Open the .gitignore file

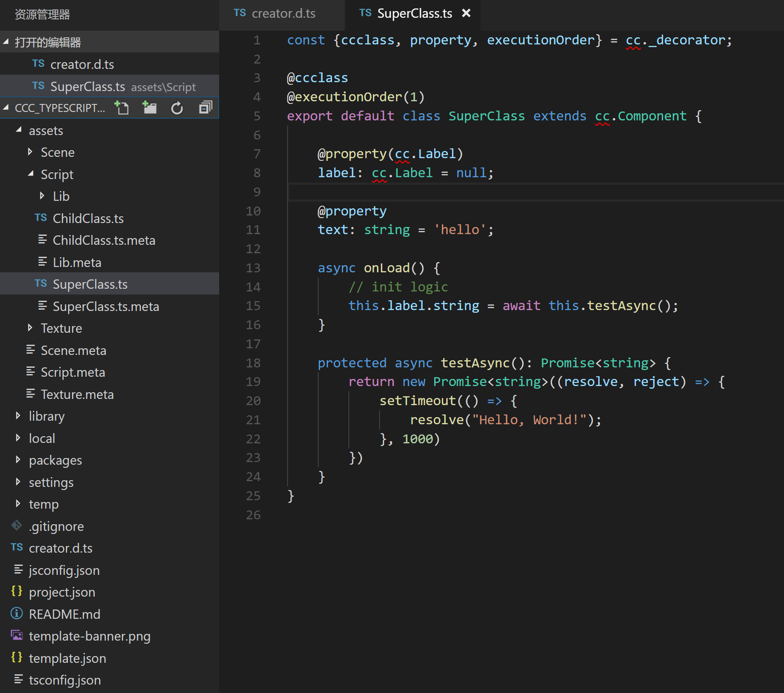[x=56, y=526]
